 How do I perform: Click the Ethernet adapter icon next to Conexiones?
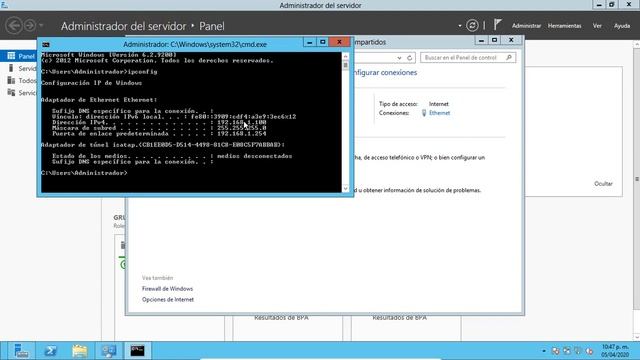(424, 113)
